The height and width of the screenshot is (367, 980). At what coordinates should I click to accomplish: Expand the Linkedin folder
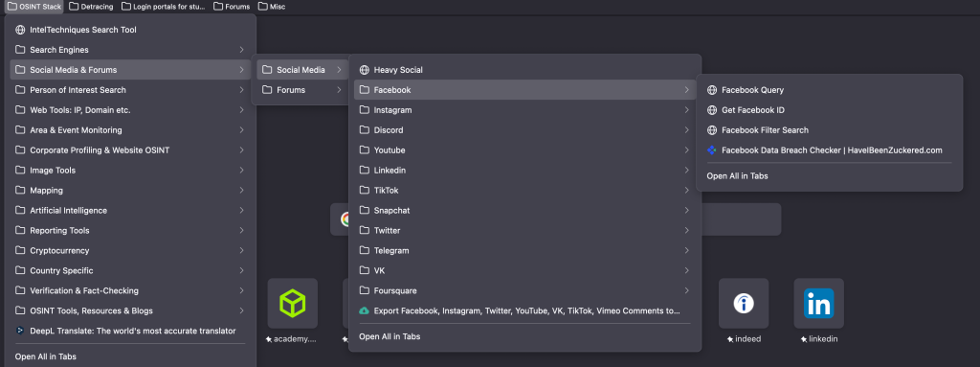pos(525,170)
